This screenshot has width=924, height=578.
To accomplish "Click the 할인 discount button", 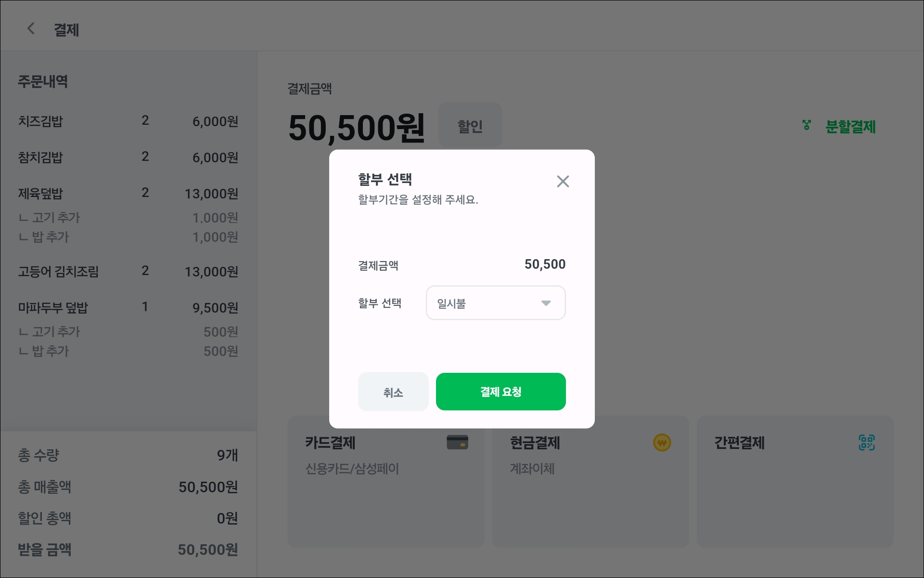I will point(470,126).
